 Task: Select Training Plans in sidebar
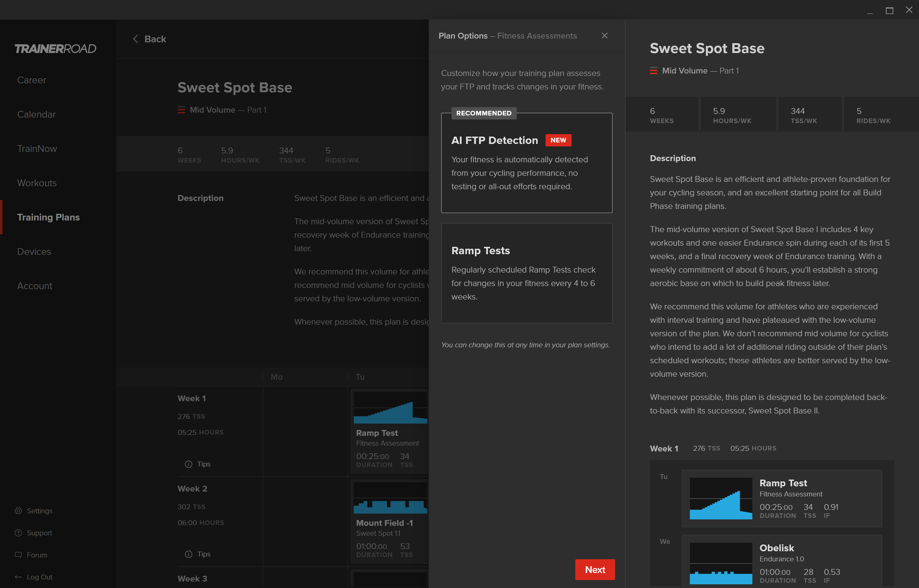48,217
